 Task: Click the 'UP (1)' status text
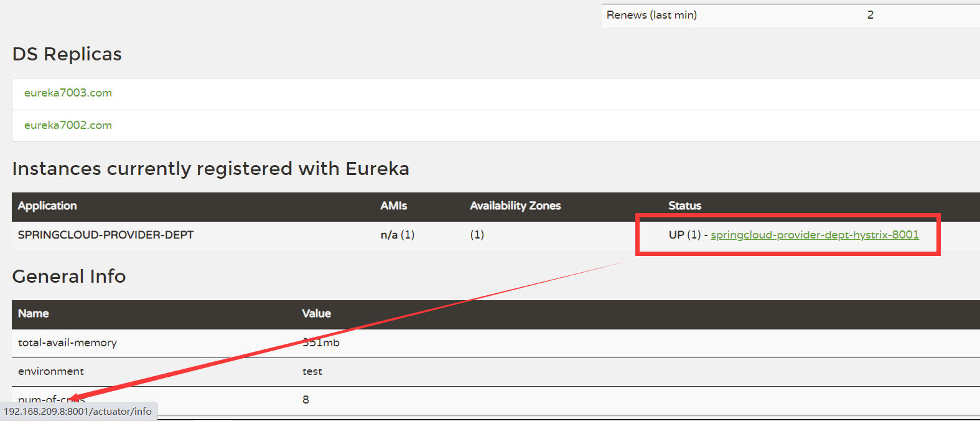[684, 235]
